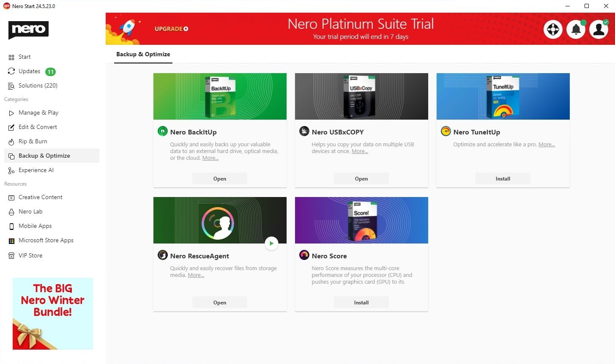This screenshot has width=615, height=364.
Task: Open the help lifebuoy icon in banner
Action: 553,29
